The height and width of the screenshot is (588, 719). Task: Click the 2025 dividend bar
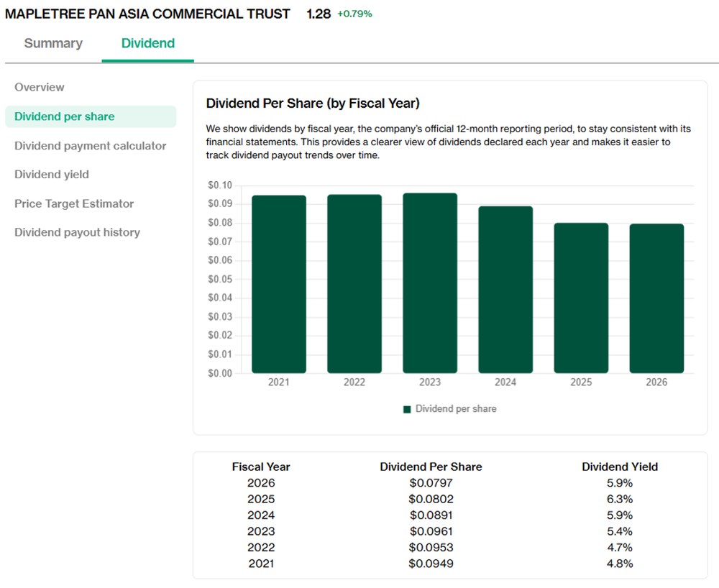pos(581,298)
